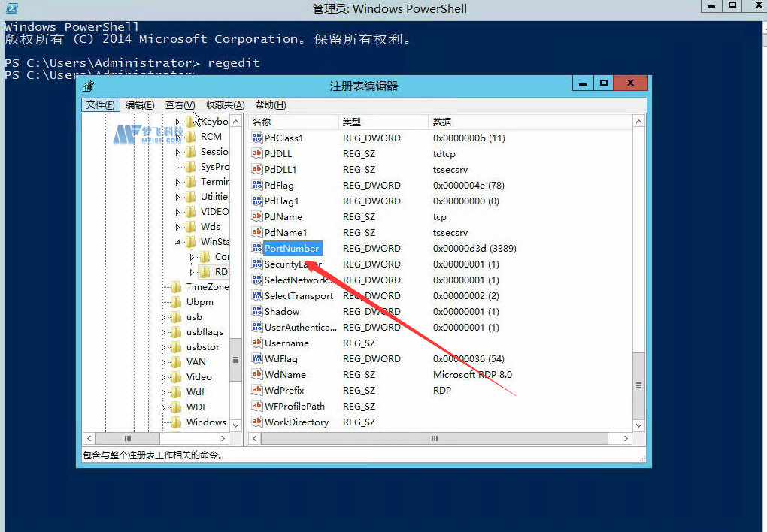Click the vertical scrollbar down arrow
This screenshot has width=767, height=532.
[x=638, y=425]
